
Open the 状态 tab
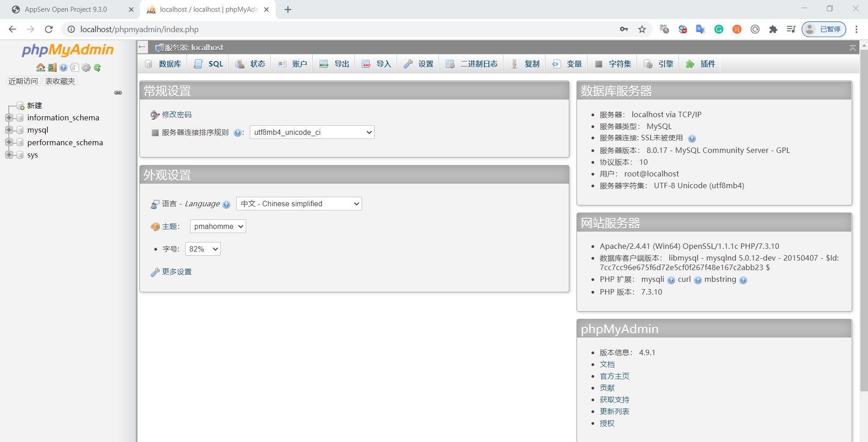pos(250,64)
